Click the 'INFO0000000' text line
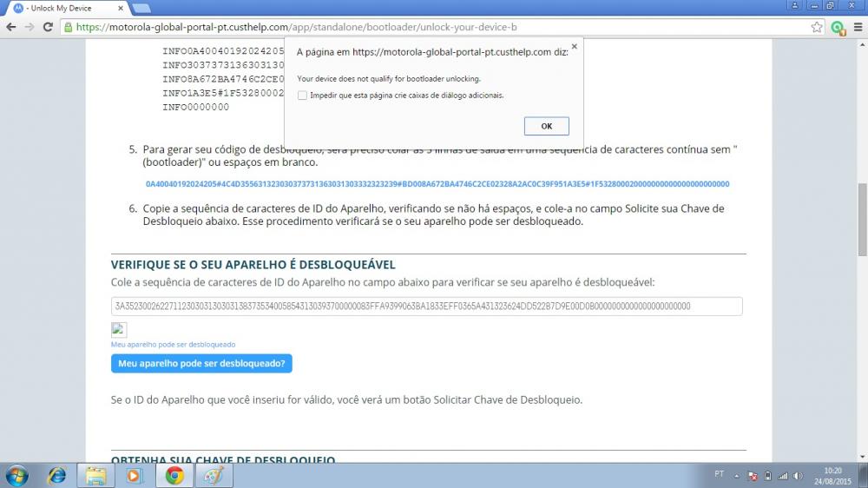This screenshot has height=488, width=868. coord(196,107)
